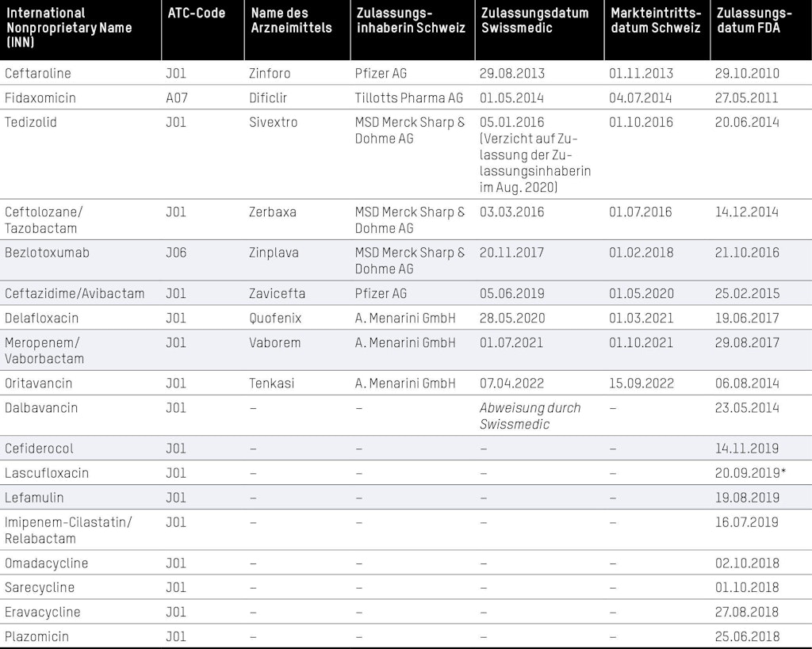Select the Name des Arzneimittels header
The height and width of the screenshot is (649, 812).
[x=291, y=21]
